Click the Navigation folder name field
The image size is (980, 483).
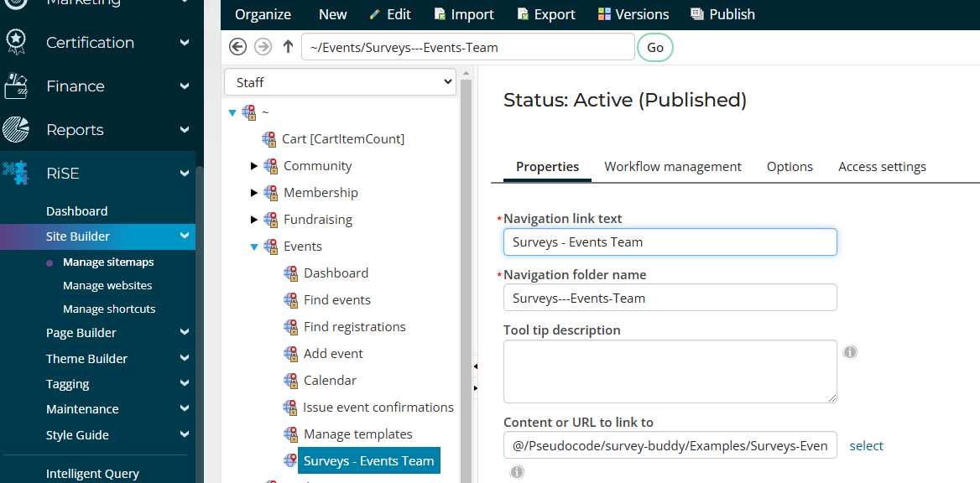tap(670, 298)
